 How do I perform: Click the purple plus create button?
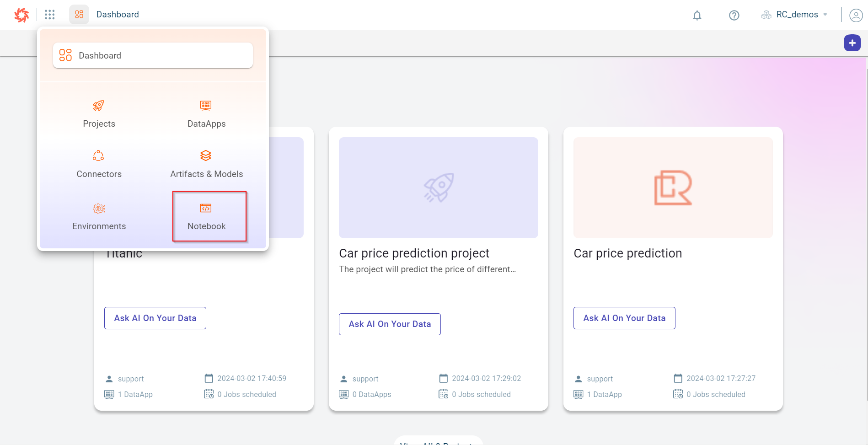(852, 43)
